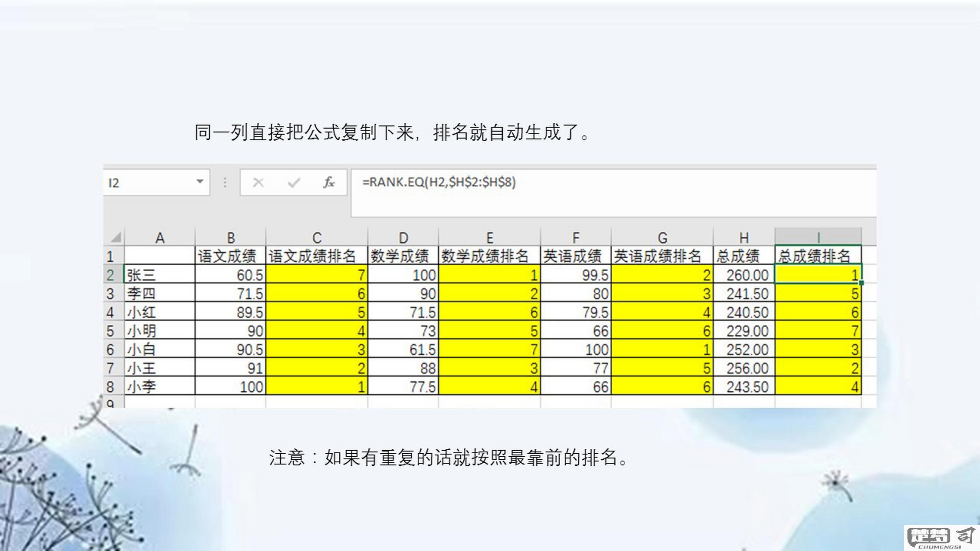This screenshot has width=980, height=551.
Task: Click the cell containing 张三
Action: [160, 275]
